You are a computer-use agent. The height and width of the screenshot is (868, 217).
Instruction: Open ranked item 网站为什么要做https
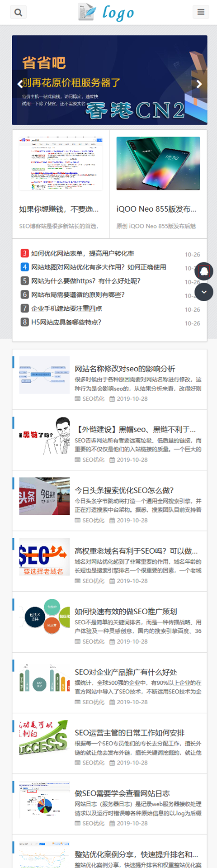[x=86, y=281]
